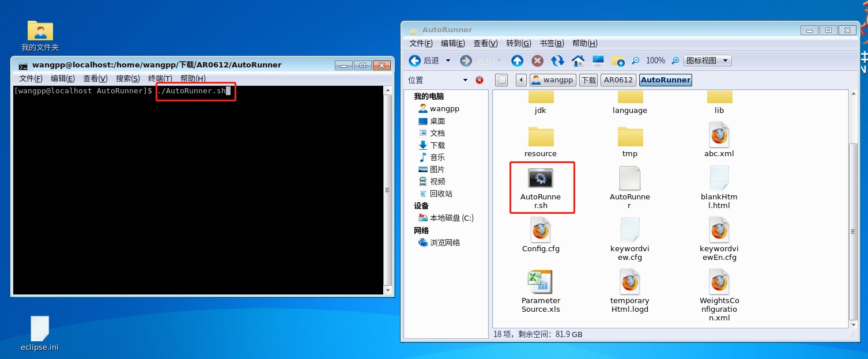Screen dimensions: 868x359
Task: Open the 终端 menu in the terminal window
Action: pyautogui.click(x=160, y=78)
